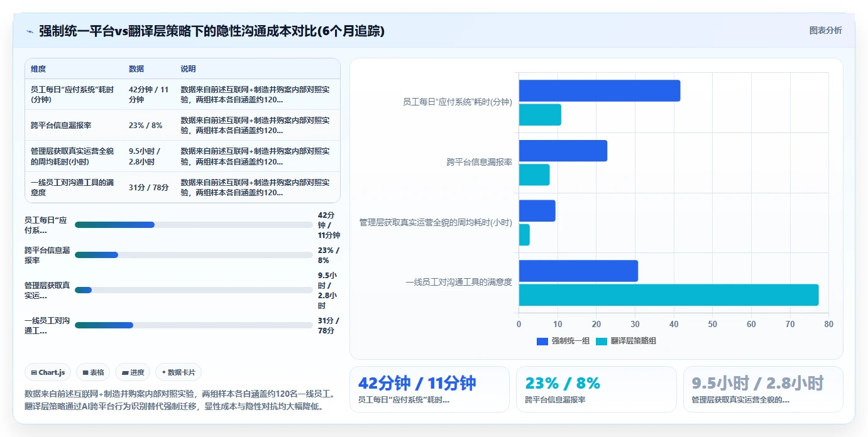
Task: Select the 数据卡片 tag chip
Action: [179, 372]
